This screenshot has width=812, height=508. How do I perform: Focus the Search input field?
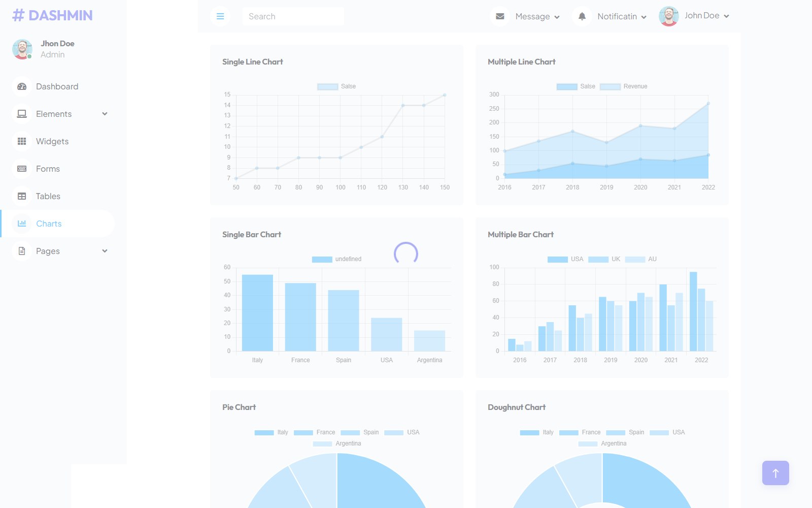coord(293,16)
